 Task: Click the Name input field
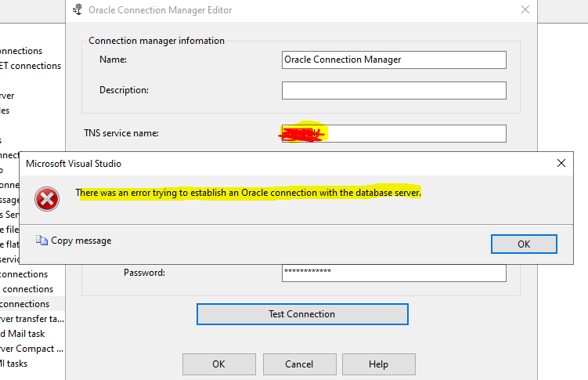pyautogui.click(x=394, y=60)
